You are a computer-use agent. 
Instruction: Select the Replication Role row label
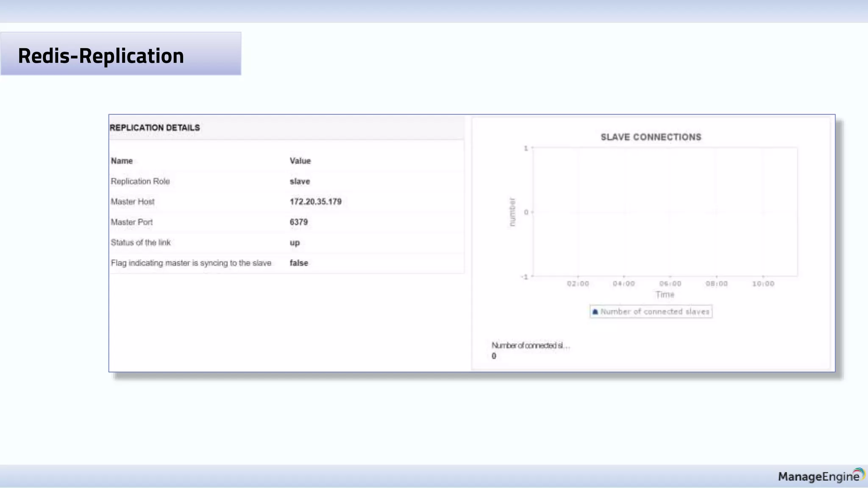[140, 181]
